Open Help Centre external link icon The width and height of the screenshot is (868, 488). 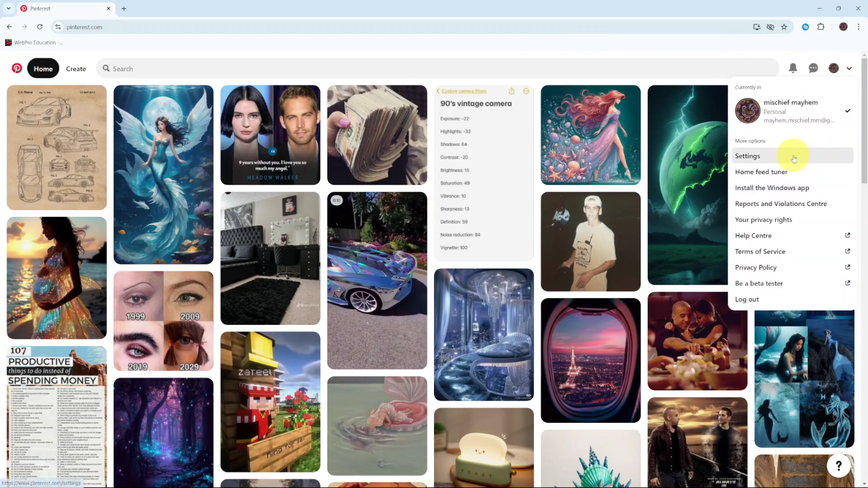point(847,235)
